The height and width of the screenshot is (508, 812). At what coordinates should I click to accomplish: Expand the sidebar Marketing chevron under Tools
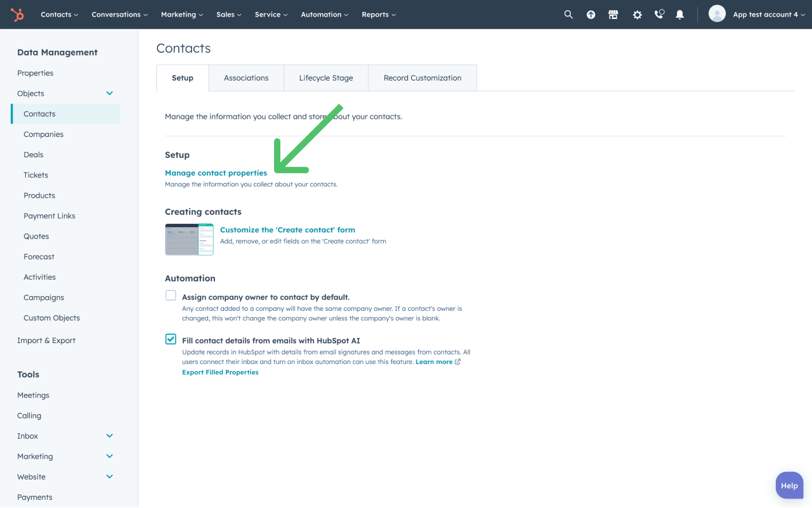pyautogui.click(x=109, y=456)
